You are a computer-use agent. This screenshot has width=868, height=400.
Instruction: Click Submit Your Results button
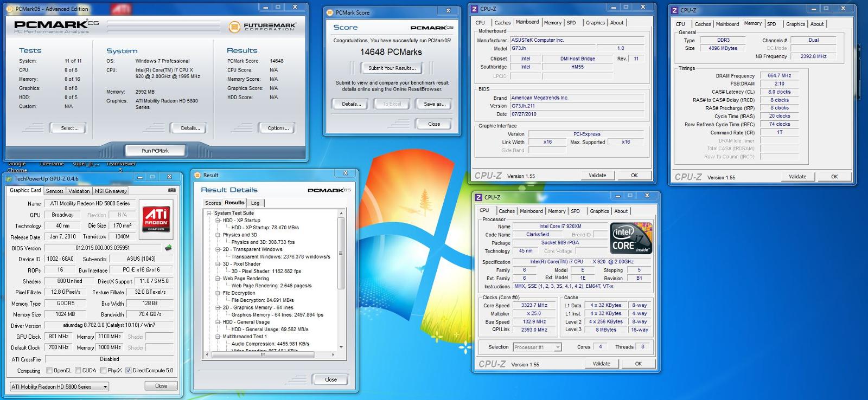pyautogui.click(x=392, y=68)
